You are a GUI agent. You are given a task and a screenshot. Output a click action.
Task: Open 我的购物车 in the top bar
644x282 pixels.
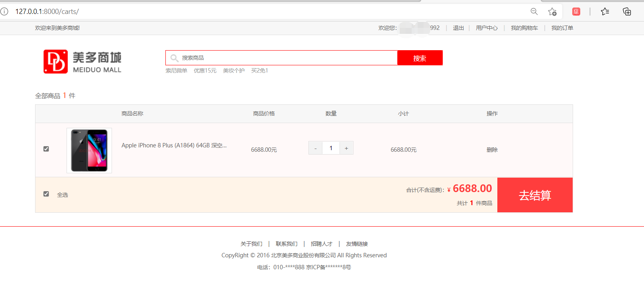(x=524, y=28)
